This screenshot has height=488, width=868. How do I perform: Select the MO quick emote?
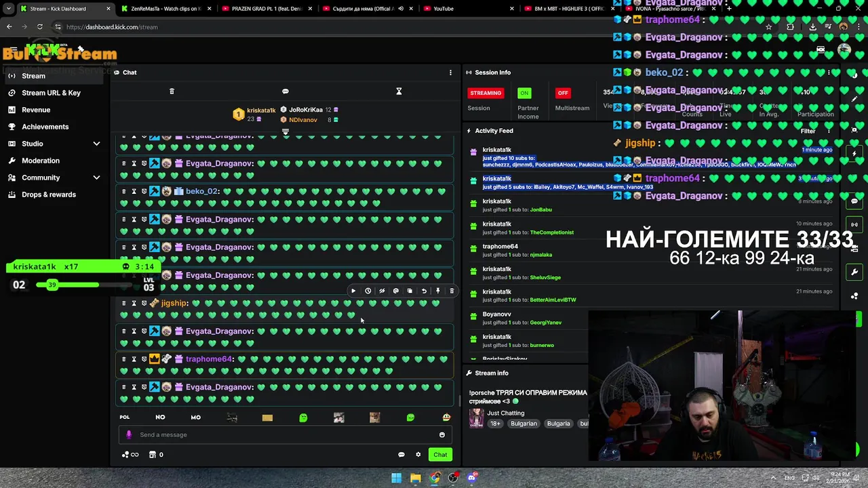point(196,418)
